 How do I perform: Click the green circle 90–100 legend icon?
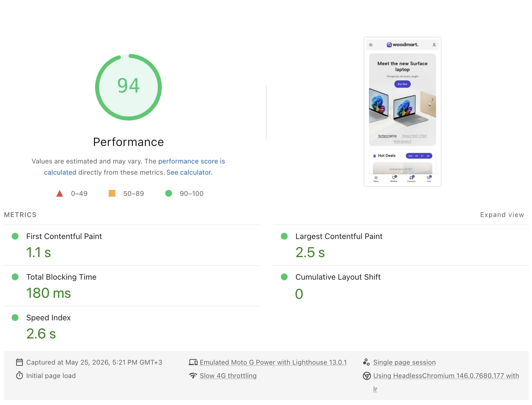click(169, 193)
